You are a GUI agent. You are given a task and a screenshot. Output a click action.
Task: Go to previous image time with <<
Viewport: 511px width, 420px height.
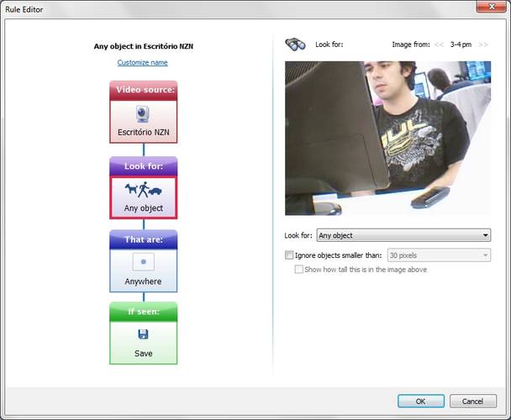pos(439,45)
